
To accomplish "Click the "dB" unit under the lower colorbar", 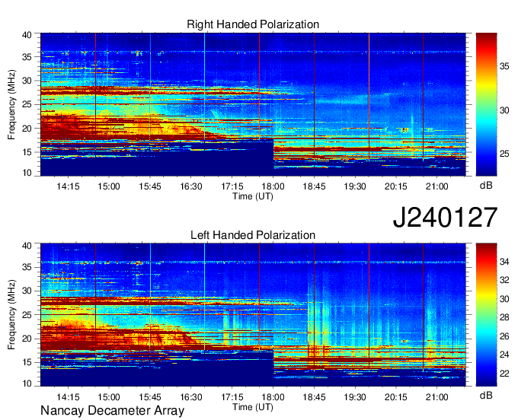I will coord(486,395).
